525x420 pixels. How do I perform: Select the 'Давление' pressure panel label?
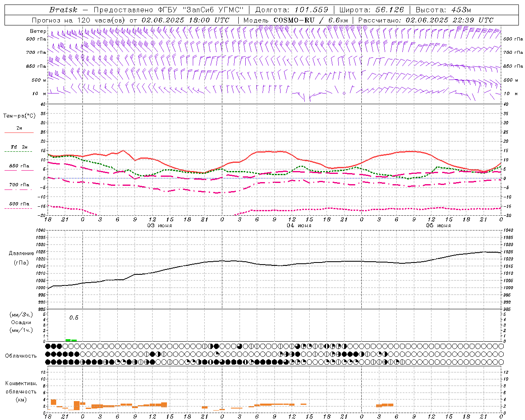pos(21,253)
